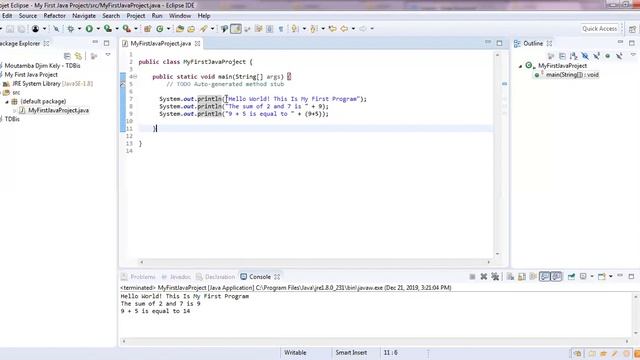
Task: Open the Navigate menu
Action: [84, 16]
